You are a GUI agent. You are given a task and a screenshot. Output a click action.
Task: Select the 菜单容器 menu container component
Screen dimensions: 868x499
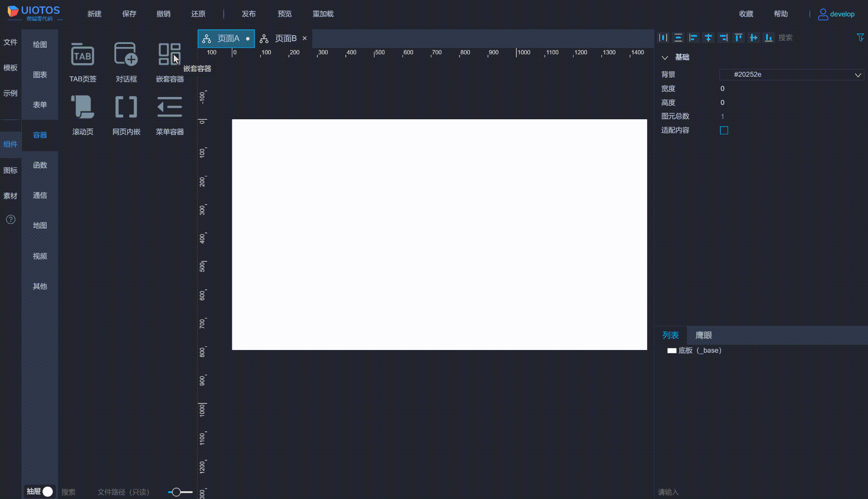tap(170, 115)
